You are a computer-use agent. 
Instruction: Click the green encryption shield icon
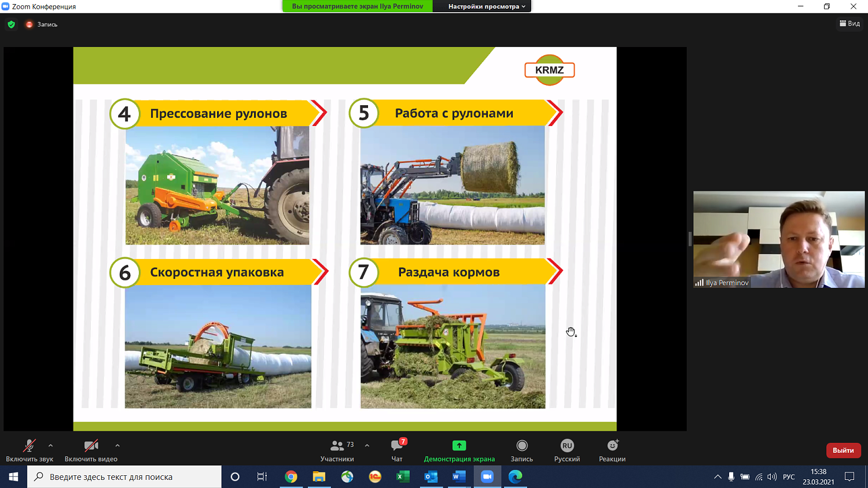pyautogui.click(x=11, y=24)
